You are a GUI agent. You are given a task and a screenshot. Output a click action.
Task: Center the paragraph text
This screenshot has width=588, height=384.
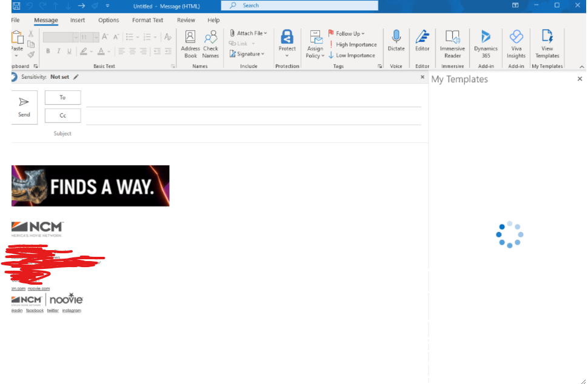[x=132, y=51]
